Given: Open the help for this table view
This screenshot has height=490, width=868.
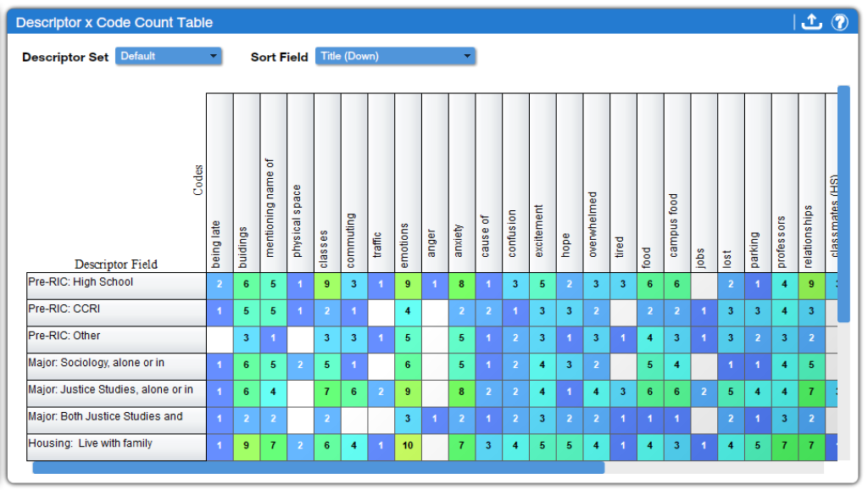Looking at the screenshot, I should point(840,22).
